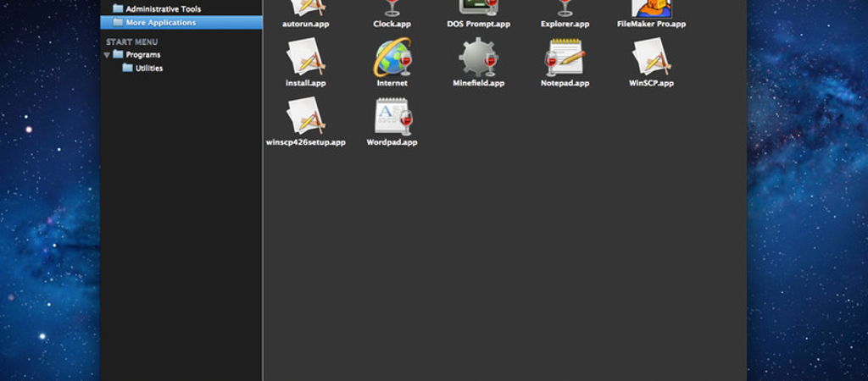Click the "install.app" file name label
868x381 pixels.
tap(305, 83)
